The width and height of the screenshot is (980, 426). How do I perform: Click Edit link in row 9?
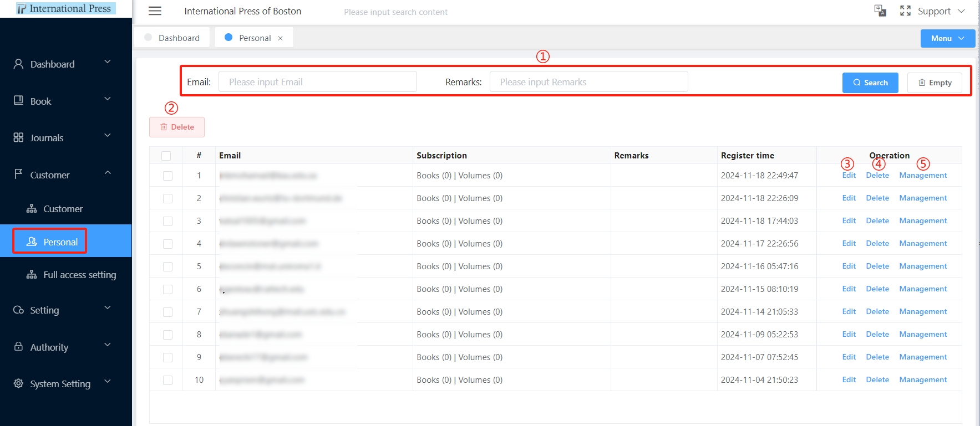tap(849, 357)
